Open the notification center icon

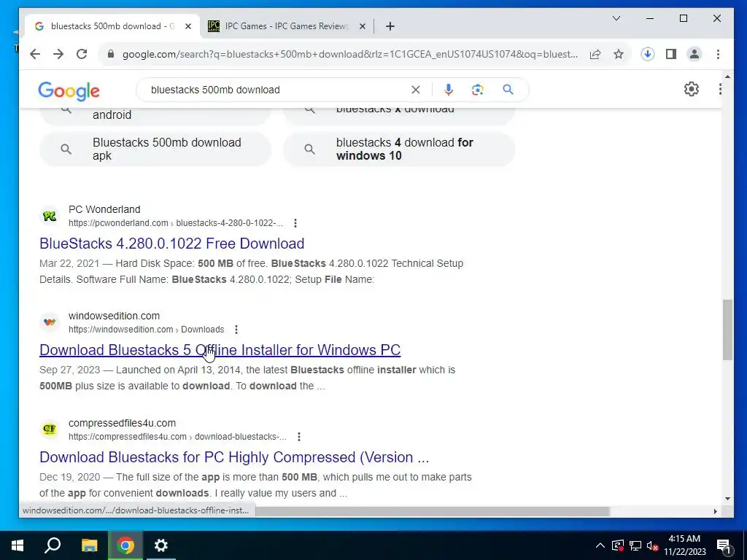(x=723, y=546)
